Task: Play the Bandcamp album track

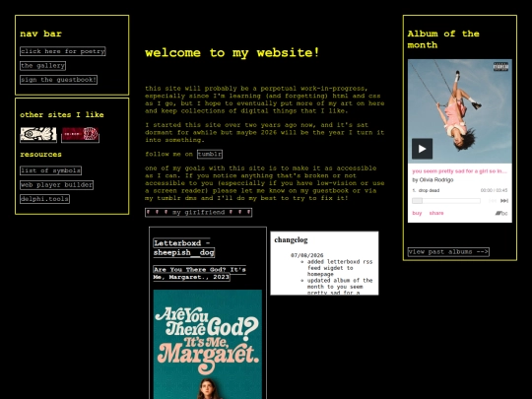Action: click(422, 149)
